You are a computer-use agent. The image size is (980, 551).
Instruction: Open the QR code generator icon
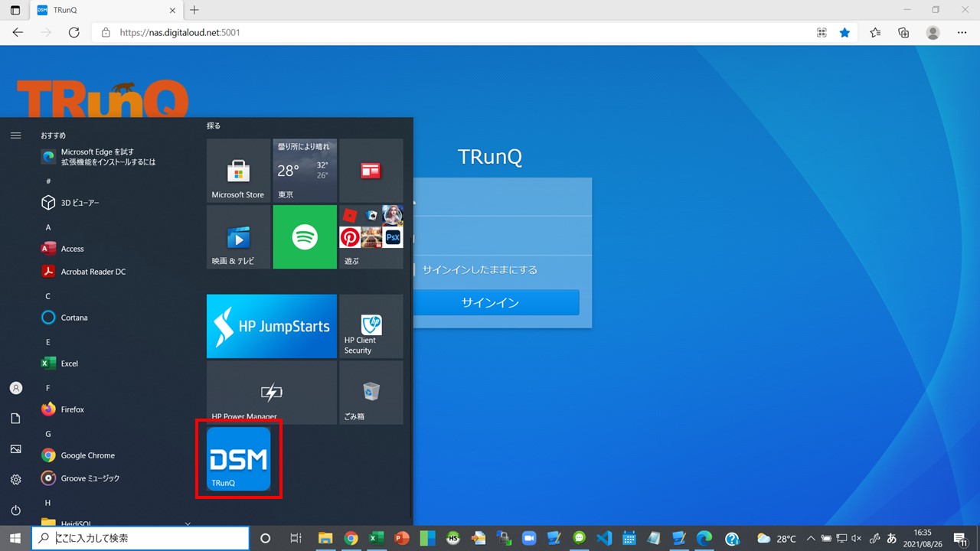[x=822, y=33]
